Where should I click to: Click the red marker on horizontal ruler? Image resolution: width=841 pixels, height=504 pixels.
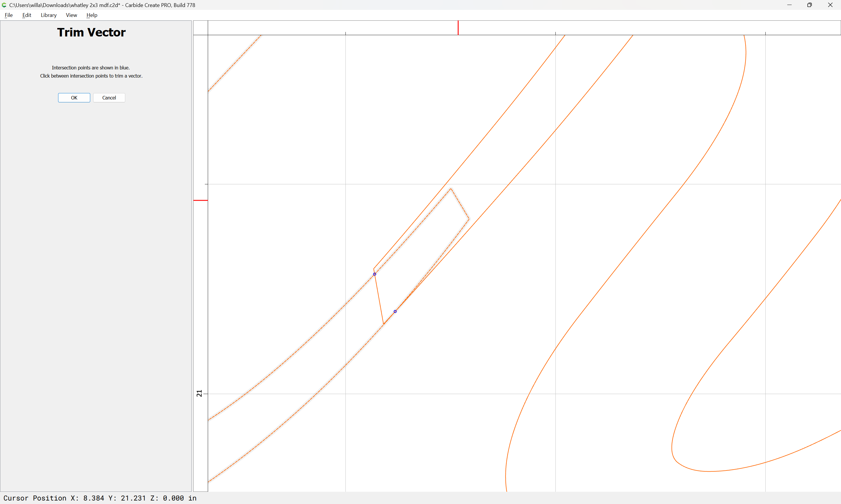pyautogui.click(x=458, y=27)
